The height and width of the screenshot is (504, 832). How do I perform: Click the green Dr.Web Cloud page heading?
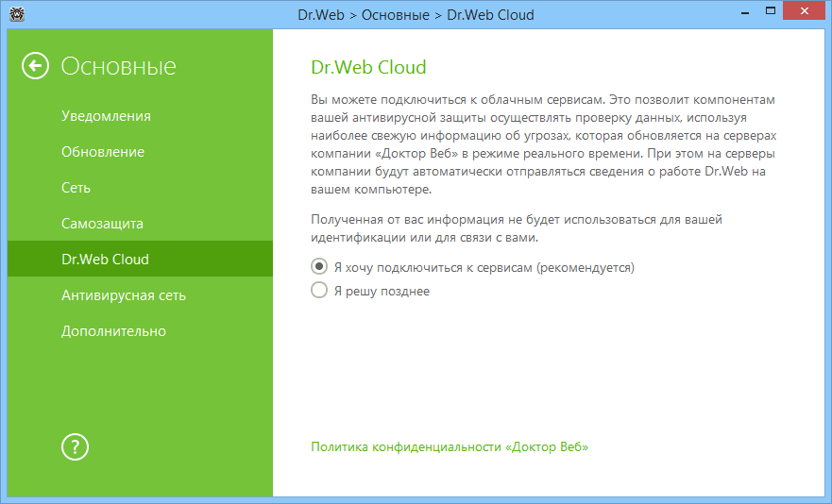369,68
